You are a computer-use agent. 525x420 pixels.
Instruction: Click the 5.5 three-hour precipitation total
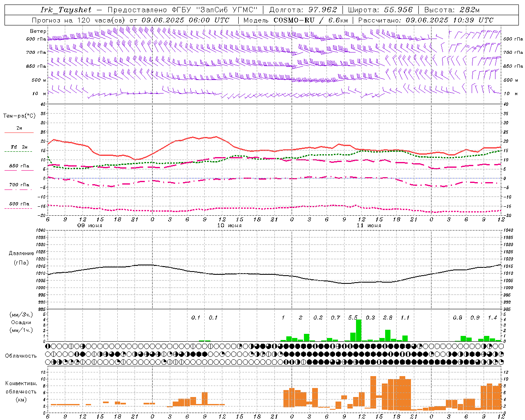click(353, 317)
